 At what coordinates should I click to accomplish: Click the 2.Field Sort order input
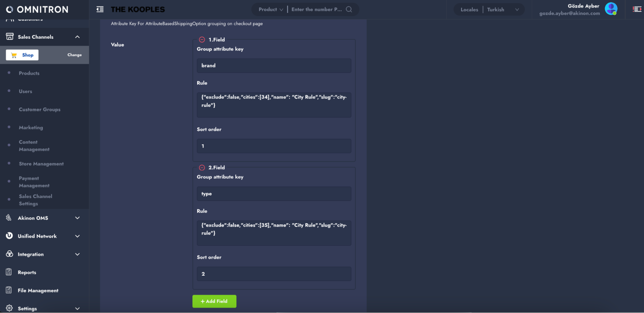(x=274, y=274)
